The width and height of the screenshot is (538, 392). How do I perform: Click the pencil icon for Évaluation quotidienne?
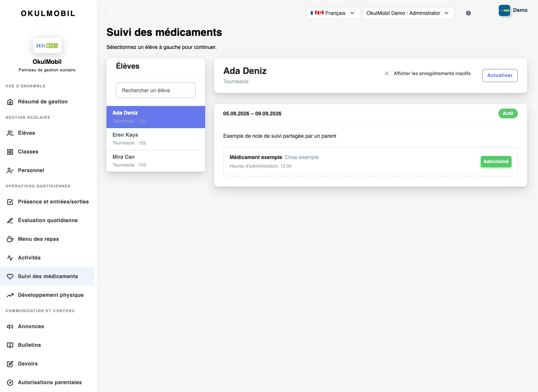pyautogui.click(x=10, y=221)
